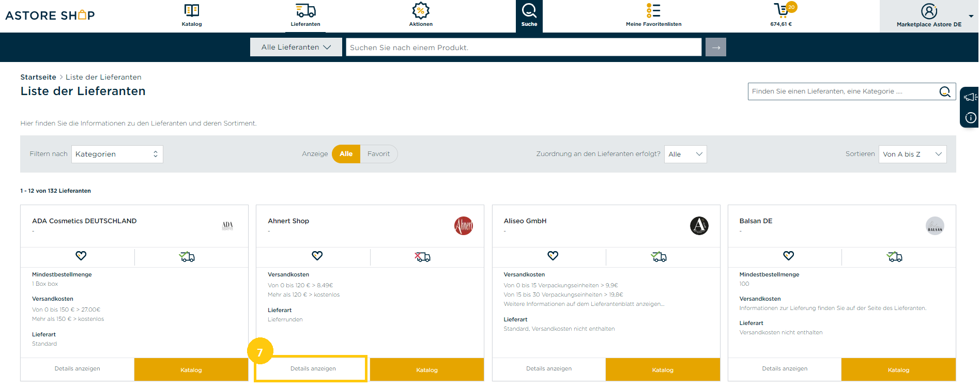Click Aliseo GmbH delivery truck icon
This screenshot has height=387, width=980.
pyautogui.click(x=659, y=257)
